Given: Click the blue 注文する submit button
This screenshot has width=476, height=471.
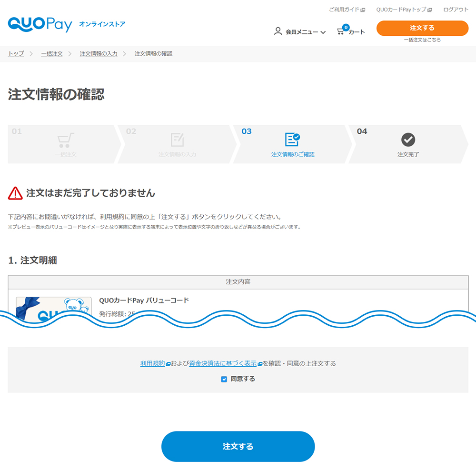Looking at the screenshot, I should (x=238, y=446).
